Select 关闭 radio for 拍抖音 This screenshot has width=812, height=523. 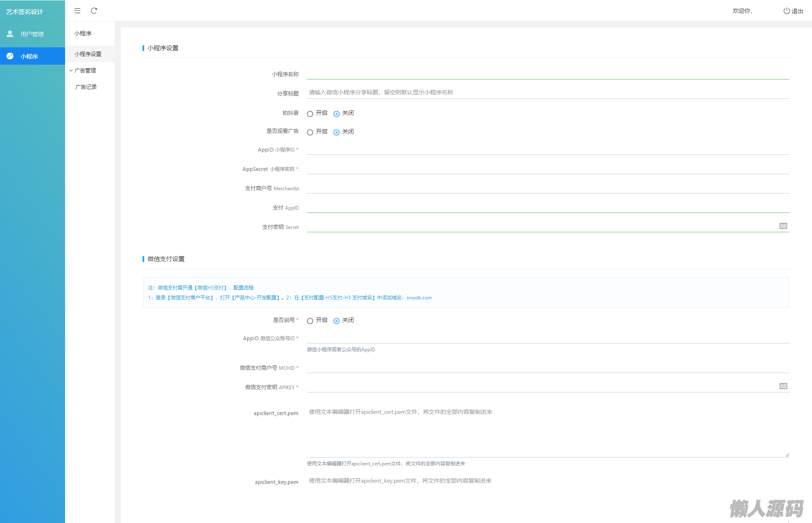coord(337,114)
